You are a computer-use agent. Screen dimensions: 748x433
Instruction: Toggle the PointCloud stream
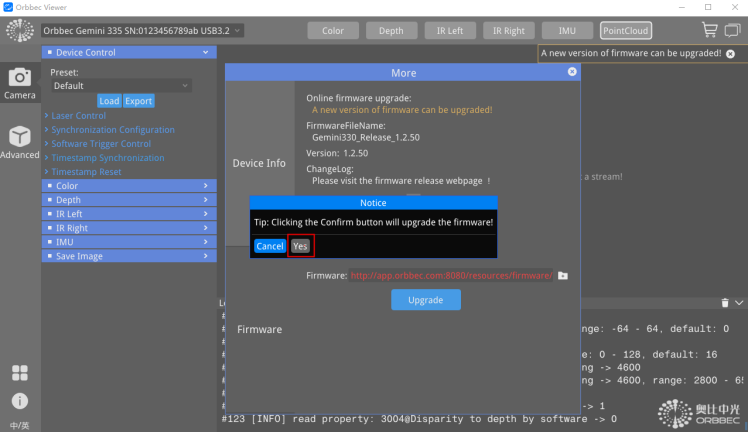pyautogui.click(x=625, y=30)
